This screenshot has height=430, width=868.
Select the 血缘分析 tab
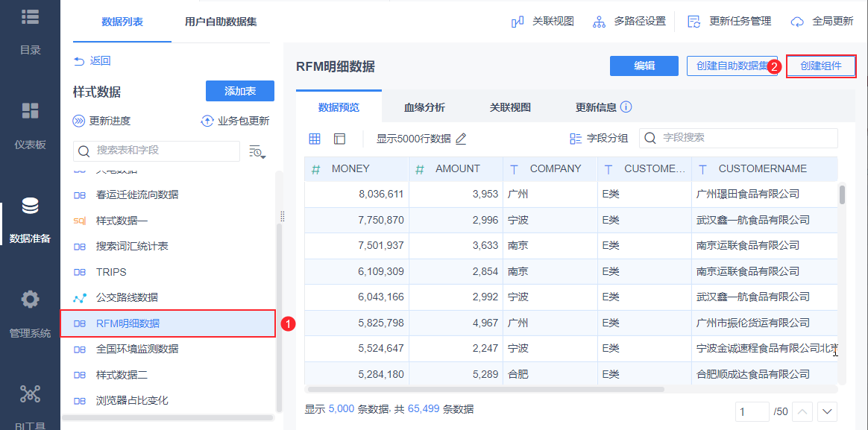424,107
